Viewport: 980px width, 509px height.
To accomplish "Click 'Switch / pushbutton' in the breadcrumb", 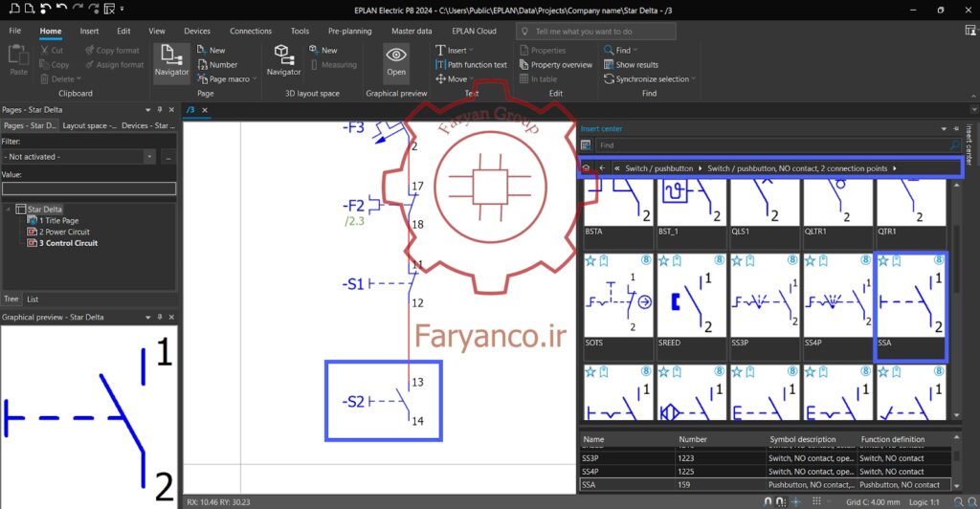I will pyautogui.click(x=658, y=168).
